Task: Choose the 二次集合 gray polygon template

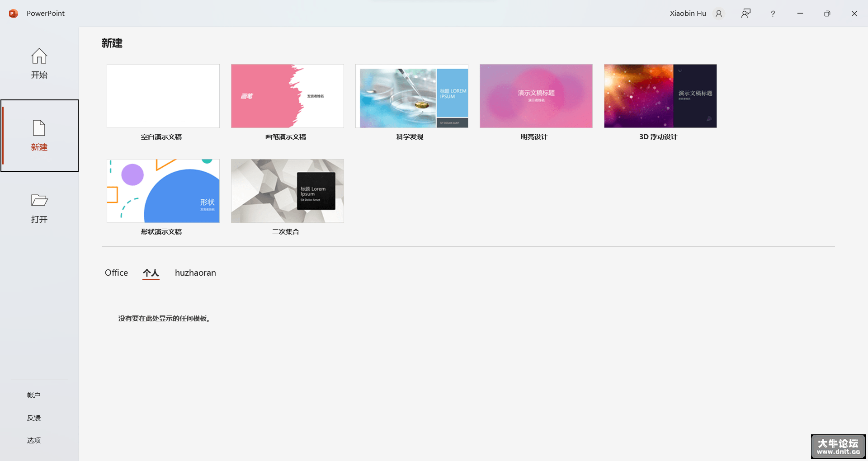Action: pos(288,191)
